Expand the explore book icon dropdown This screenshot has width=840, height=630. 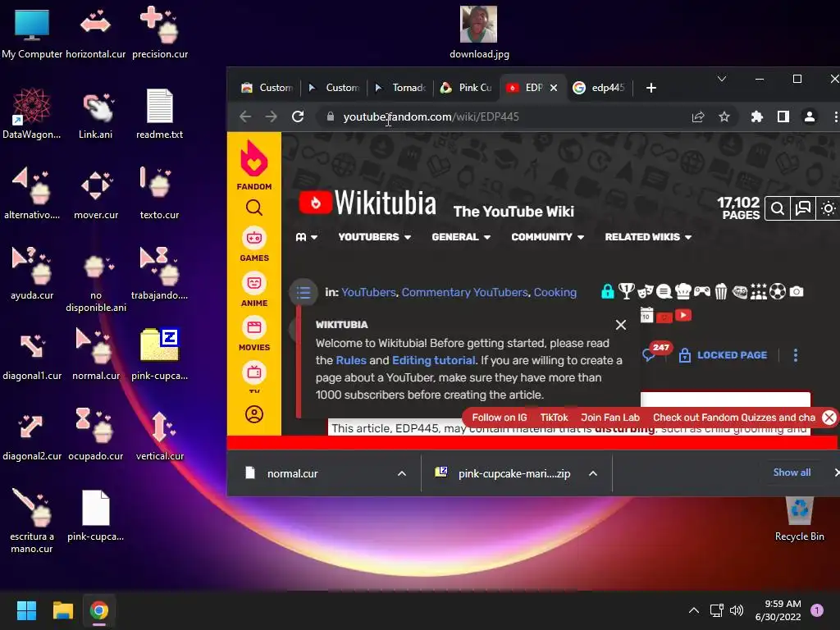coord(307,237)
